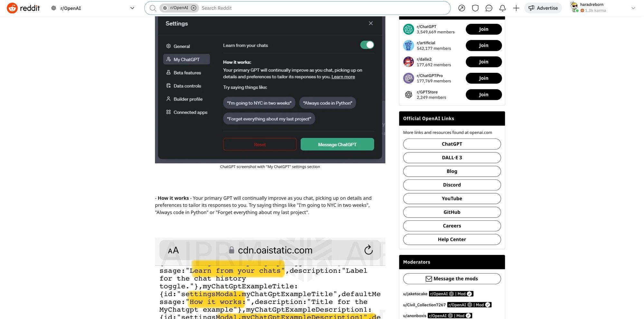Select 'Data controls' in the Settings sidebar
The height and width of the screenshot is (319, 644).
point(187,86)
